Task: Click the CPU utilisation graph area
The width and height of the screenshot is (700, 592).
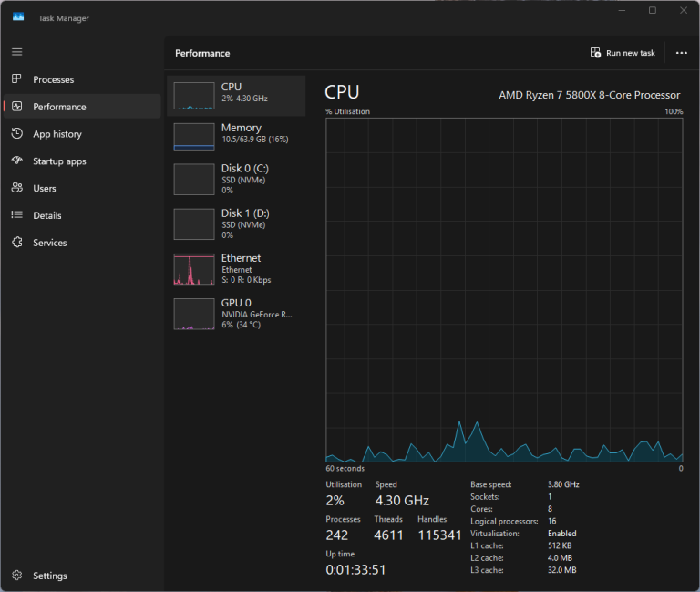Action: click(504, 290)
